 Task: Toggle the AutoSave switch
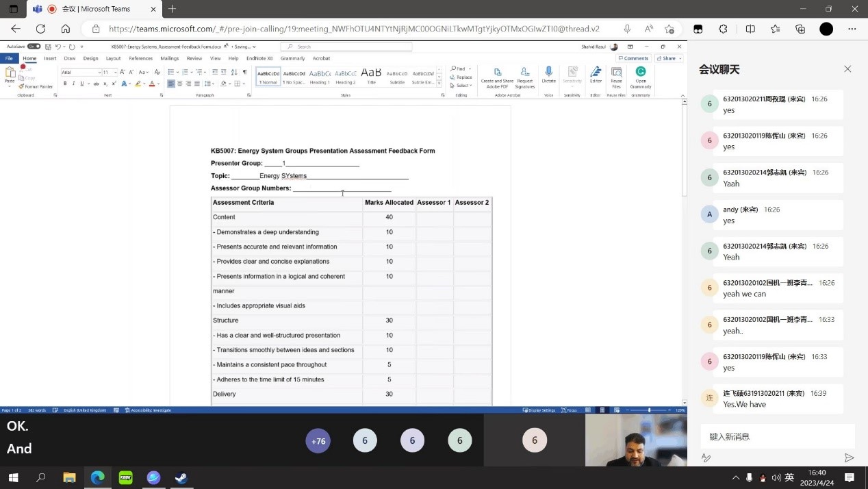(34, 47)
